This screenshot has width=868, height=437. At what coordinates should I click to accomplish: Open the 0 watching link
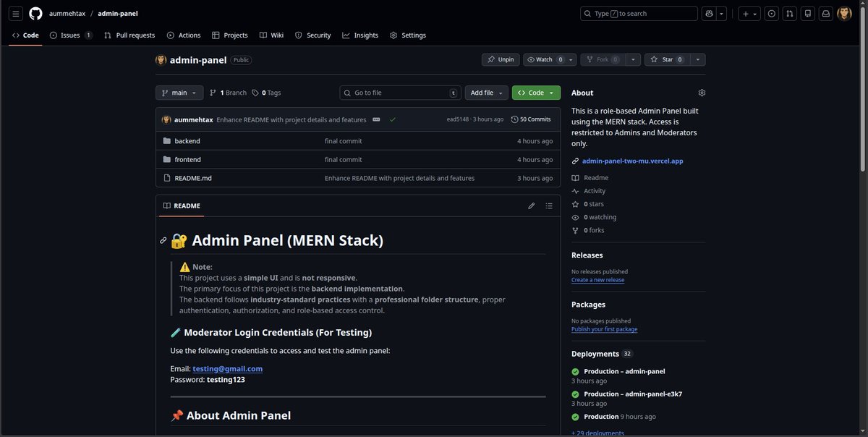coord(594,217)
